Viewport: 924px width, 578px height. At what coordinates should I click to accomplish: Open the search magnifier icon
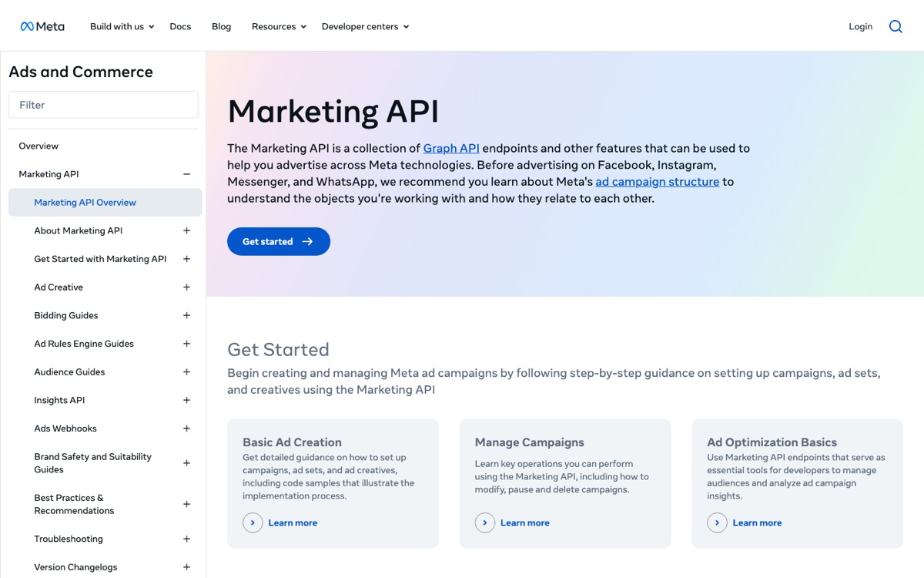click(896, 26)
